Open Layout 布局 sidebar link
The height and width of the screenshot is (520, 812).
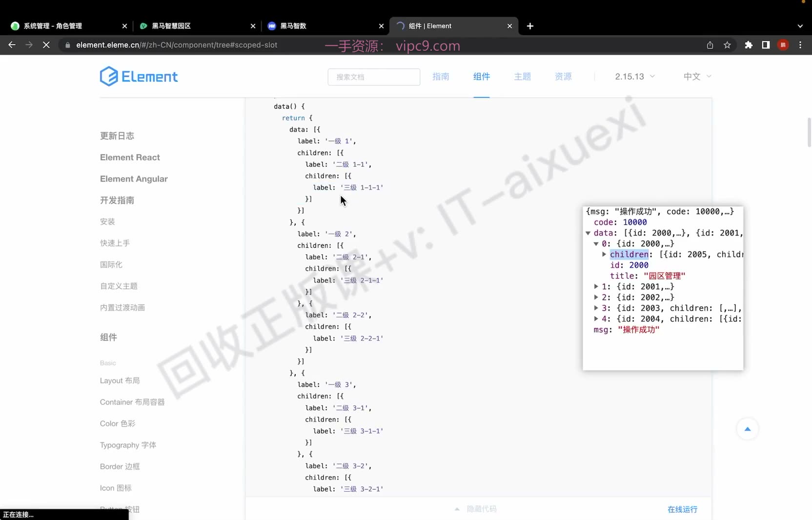point(120,380)
